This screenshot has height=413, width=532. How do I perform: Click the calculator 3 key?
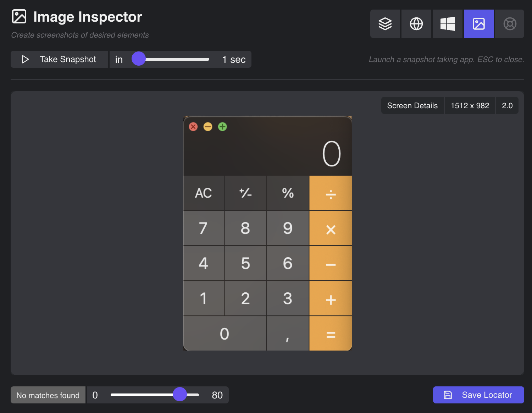pos(288,298)
